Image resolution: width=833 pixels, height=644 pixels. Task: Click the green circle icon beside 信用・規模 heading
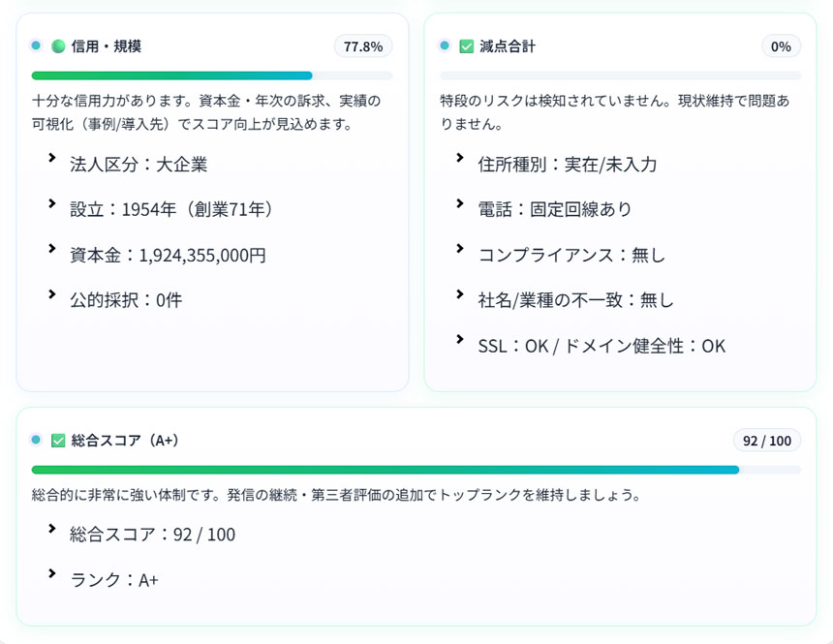[x=54, y=45]
